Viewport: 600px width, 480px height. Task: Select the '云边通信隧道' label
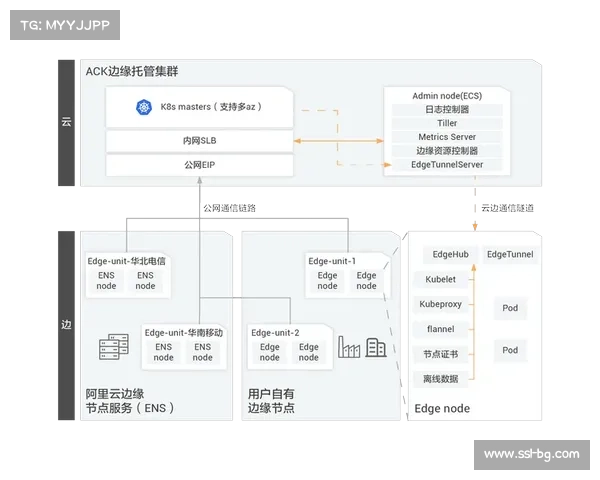pos(507,208)
